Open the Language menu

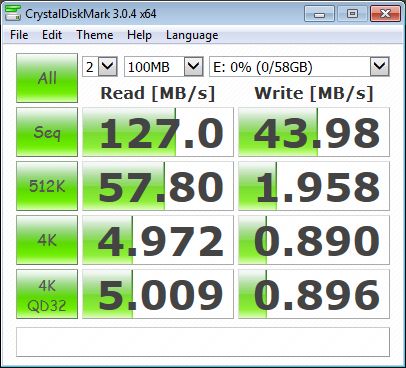pyautogui.click(x=192, y=35)
